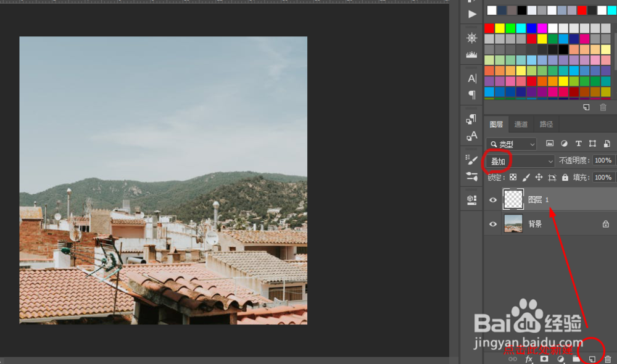Open the Actions panel play icon
Image resolution: width=617 pixels, height=364 pixels.
(x=472, y=14)
